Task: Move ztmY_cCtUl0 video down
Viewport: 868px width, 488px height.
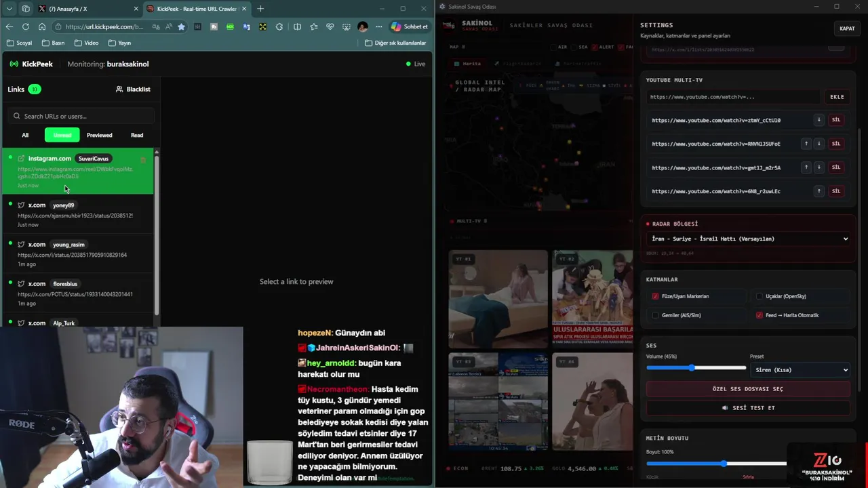Action: click(818, 120)
